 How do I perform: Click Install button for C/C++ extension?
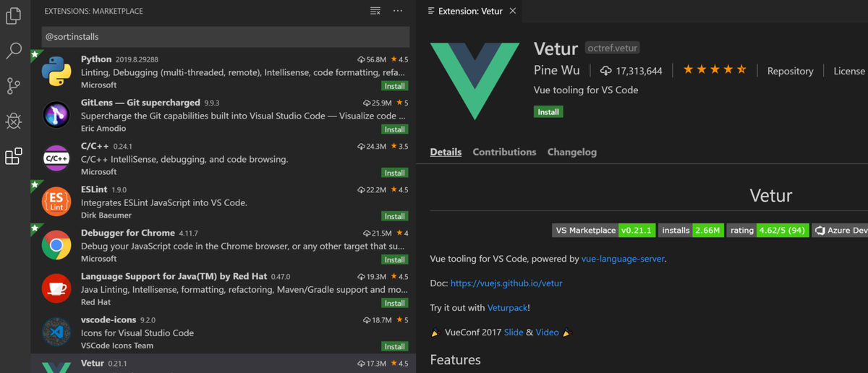pos(394,173)
